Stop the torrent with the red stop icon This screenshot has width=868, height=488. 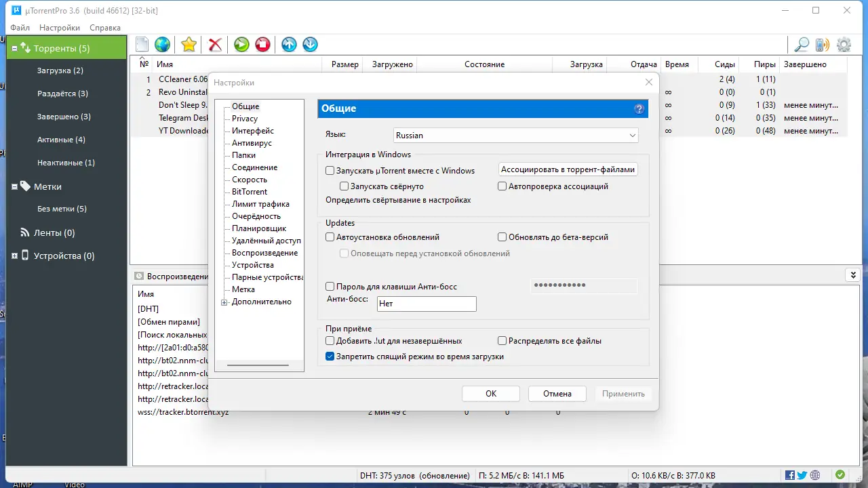click(x=262, y=44)
